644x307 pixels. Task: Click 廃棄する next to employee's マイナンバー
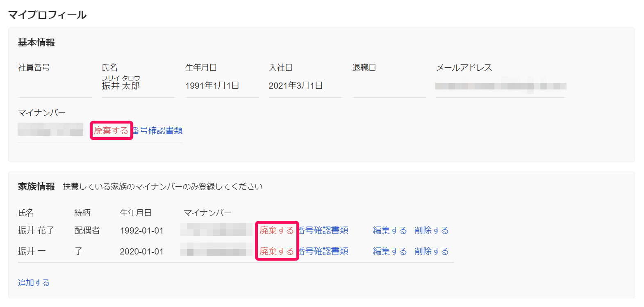(111, 131)
